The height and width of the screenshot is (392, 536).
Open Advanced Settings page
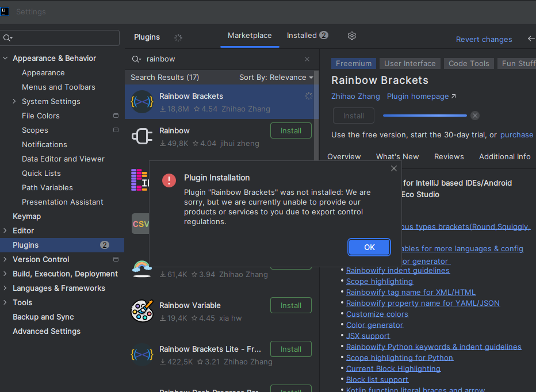coord(47,331)
